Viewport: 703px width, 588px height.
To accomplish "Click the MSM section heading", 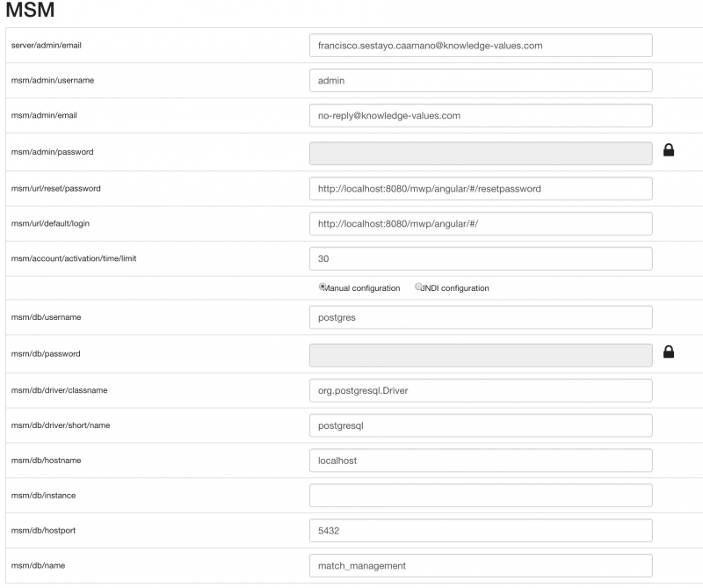I will click(30, 10).
